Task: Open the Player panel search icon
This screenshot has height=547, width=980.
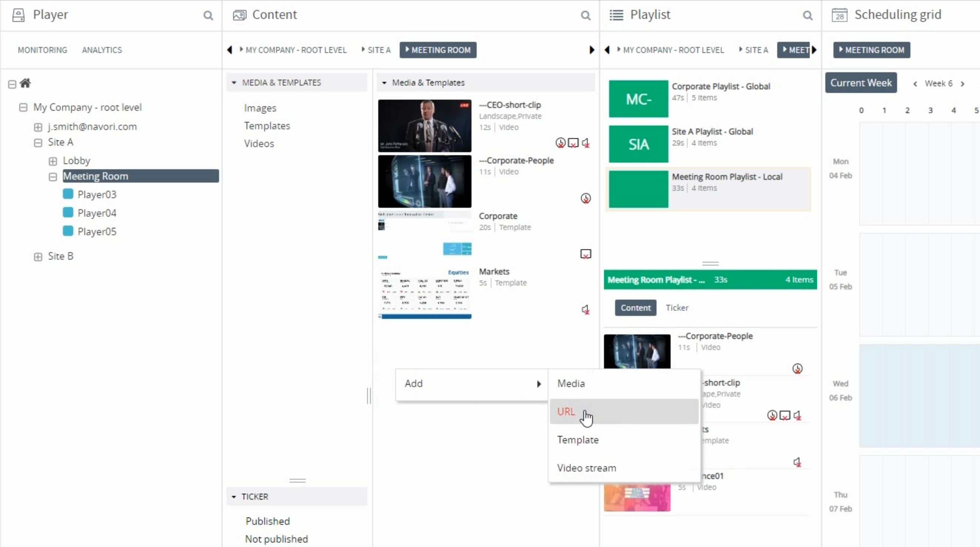Action: tap(208, 16)
